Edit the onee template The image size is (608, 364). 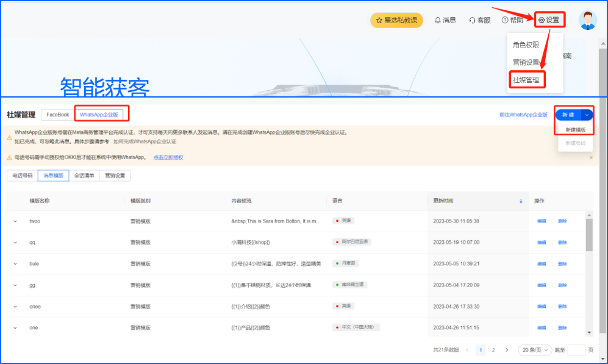[x=542, y=307]
